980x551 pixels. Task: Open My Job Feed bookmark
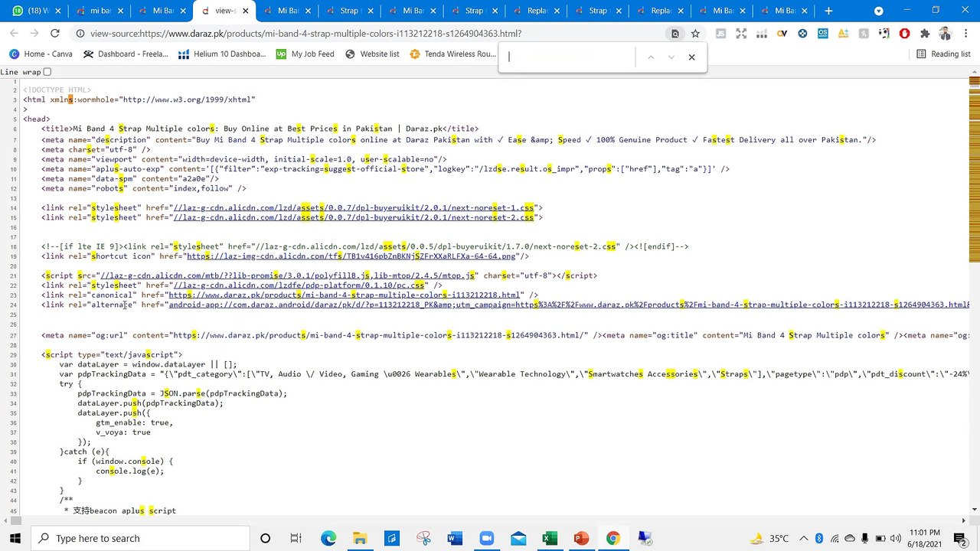[x=305, y=54]
